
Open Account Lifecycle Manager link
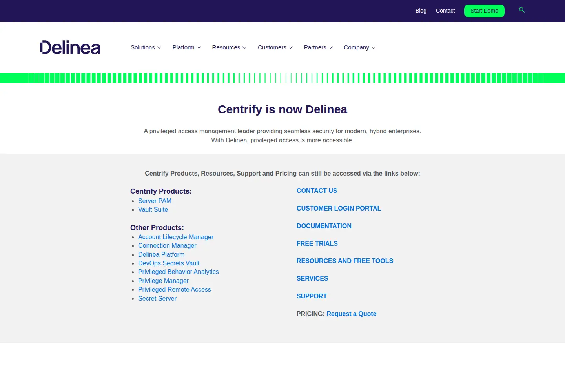click(x=176, y=237)
